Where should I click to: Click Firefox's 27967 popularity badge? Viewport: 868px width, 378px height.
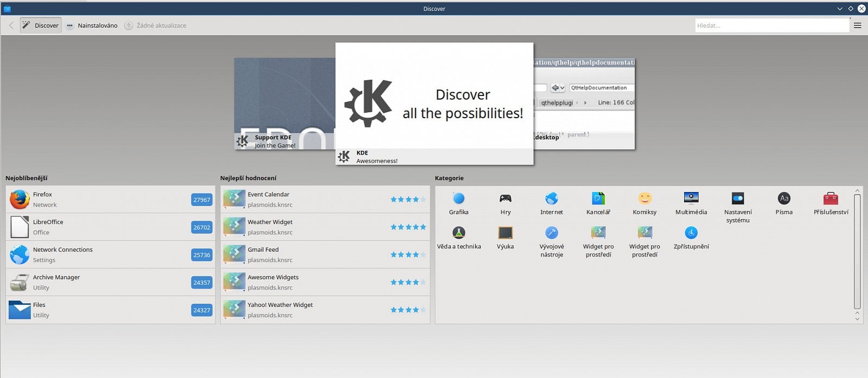click(x=202, y=200)
